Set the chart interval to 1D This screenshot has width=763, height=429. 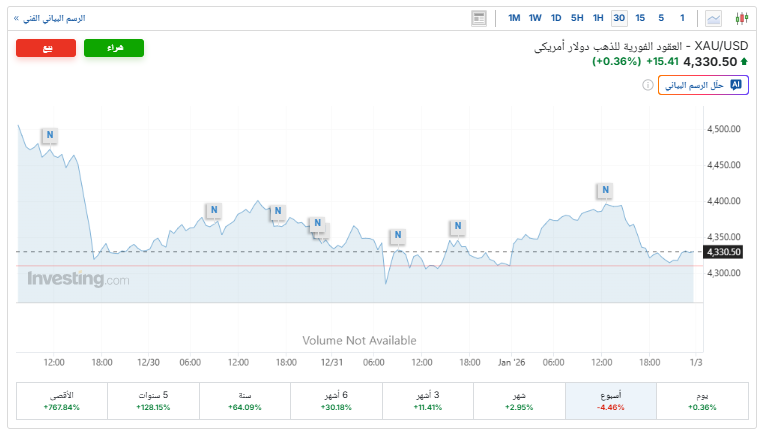click(556, 18)
